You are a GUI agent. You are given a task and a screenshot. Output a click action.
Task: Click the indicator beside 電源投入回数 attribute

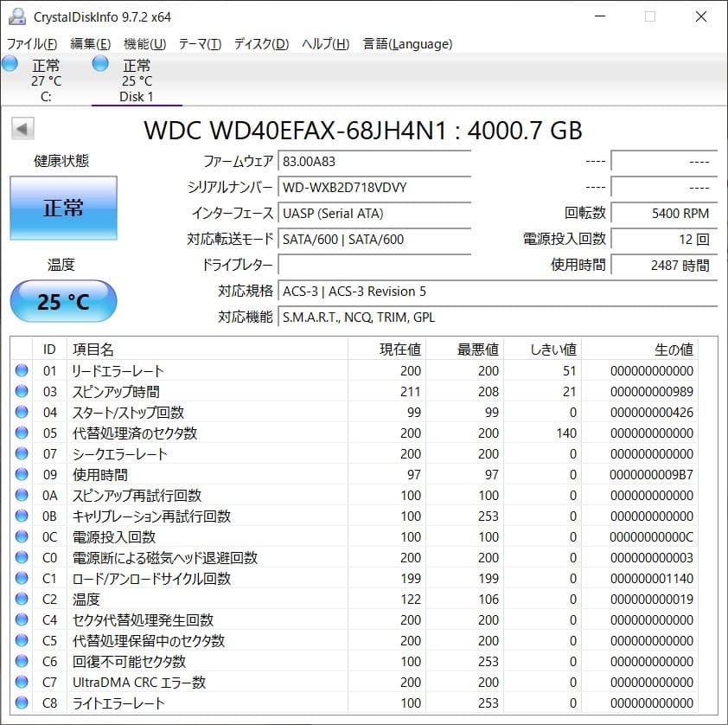(21, 537)
